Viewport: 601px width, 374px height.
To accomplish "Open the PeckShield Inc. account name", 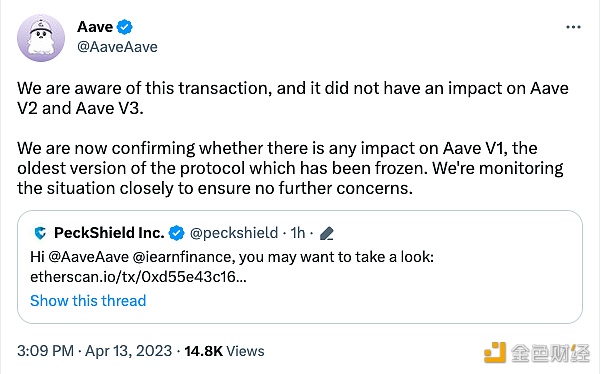I will pyautogui.click(x=109, y=233).
